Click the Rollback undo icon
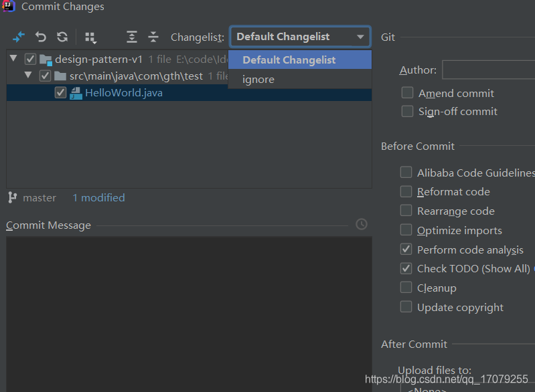The width and height of the screenshot is (535, 392). tap(41, 37)
